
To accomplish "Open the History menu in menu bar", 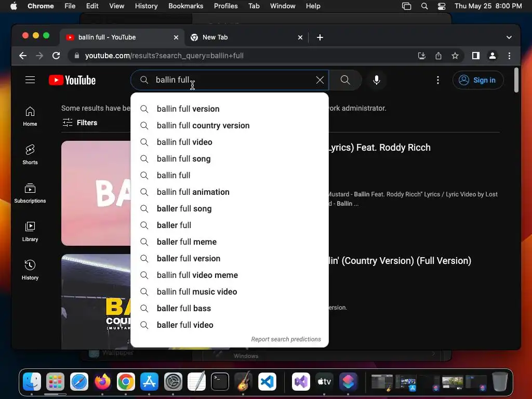I will point(146,6).
